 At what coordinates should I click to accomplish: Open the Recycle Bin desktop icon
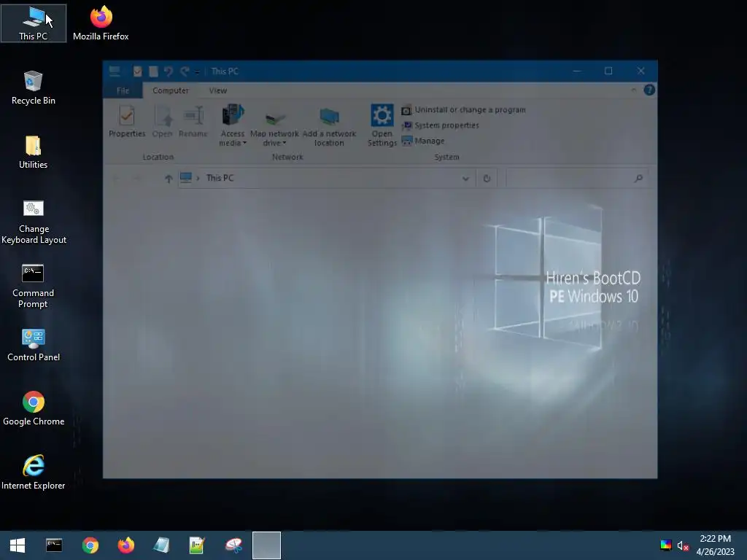point(34,87)
